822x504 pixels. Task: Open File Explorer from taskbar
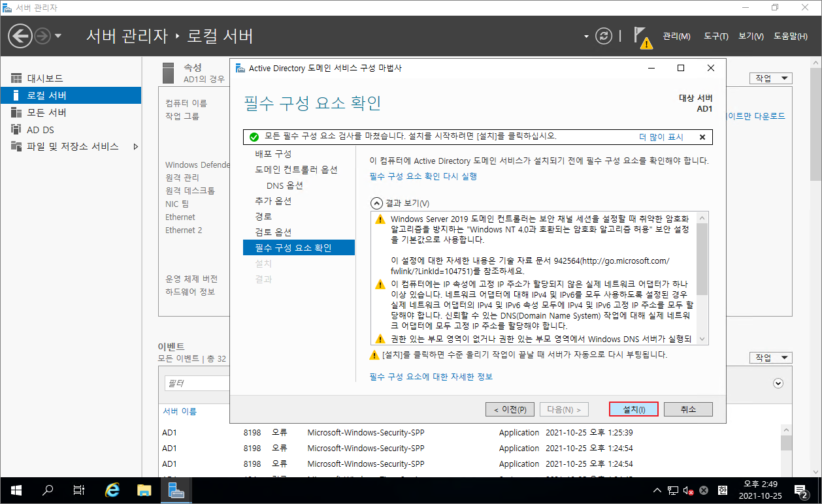click(144, 490)
